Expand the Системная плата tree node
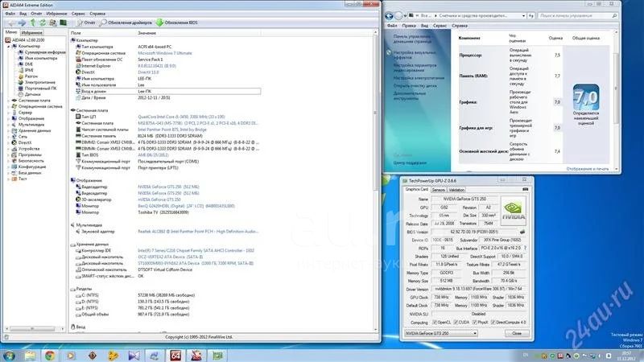Viewport: 644px width, 362px height. click(8, 101)
